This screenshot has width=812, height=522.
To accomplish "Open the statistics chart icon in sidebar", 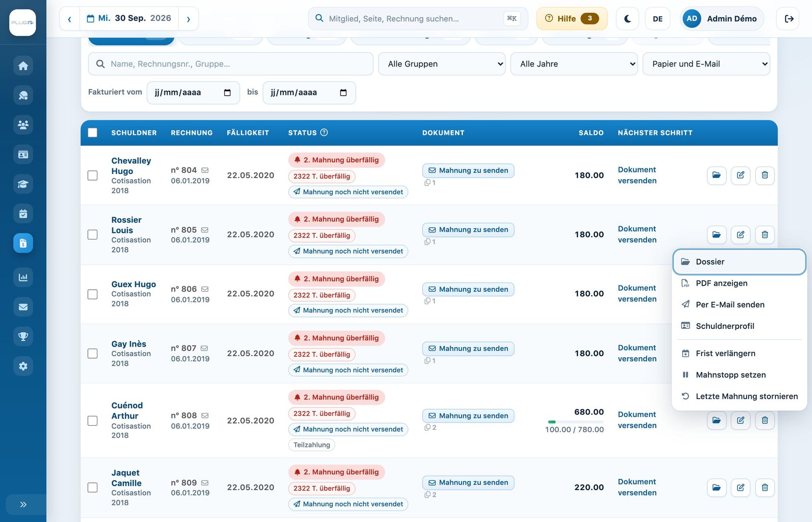I will point(23,277).
